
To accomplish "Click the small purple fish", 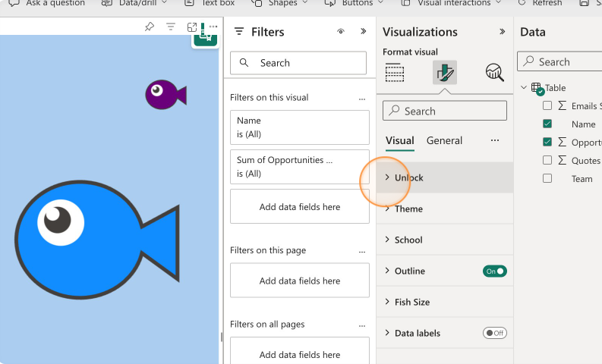I will point(165,94).
